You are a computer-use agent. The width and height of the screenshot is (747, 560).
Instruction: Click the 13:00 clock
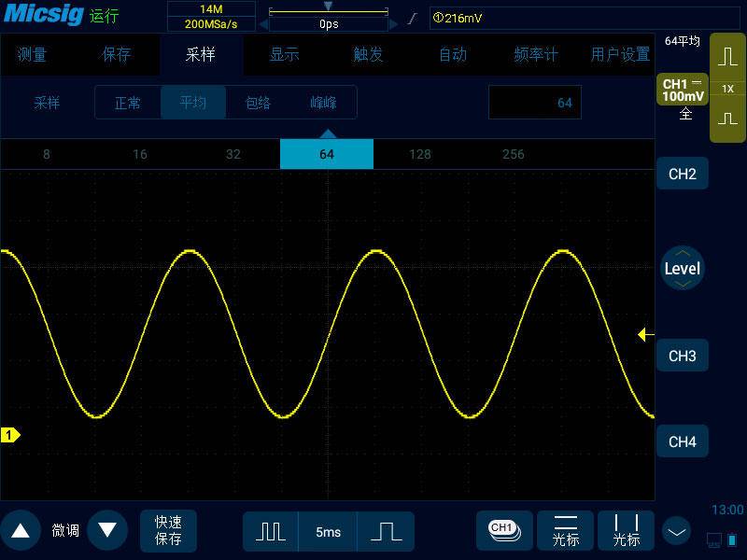(x=727, y=510)
